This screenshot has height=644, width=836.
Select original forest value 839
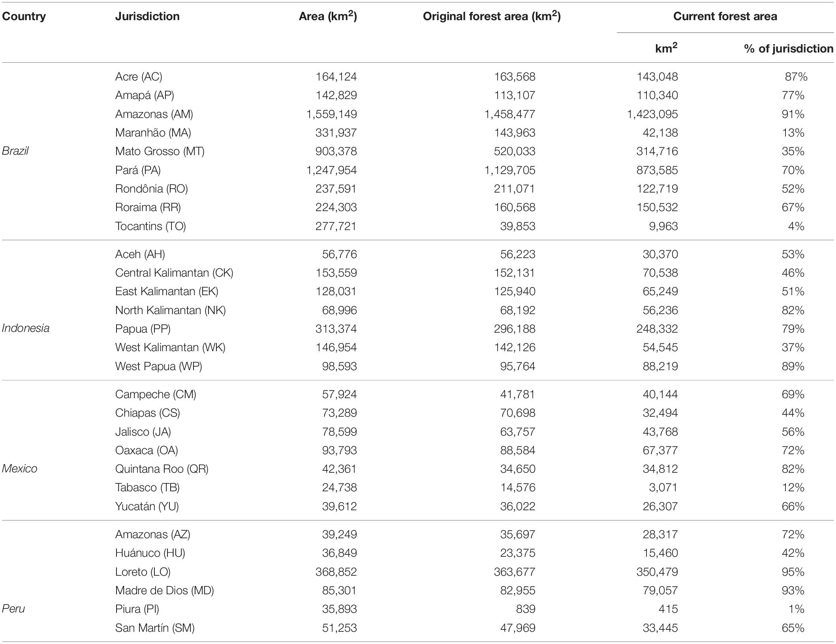525,609
